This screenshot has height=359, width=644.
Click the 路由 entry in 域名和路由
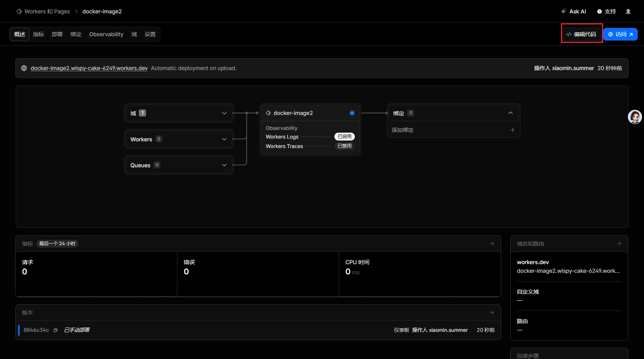pyautogui.click(x=522, y=321)
